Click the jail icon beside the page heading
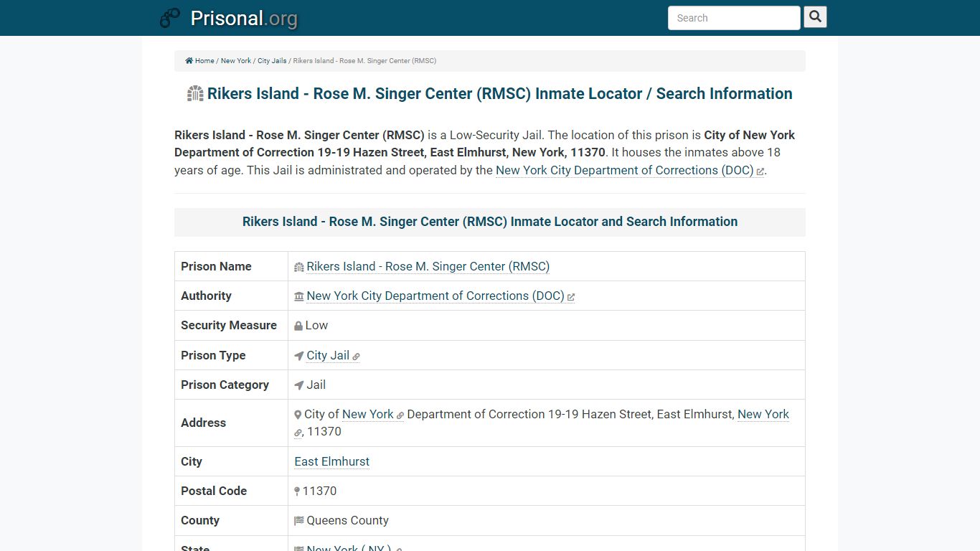Screen dimensions: 980x551 (195, 93)
